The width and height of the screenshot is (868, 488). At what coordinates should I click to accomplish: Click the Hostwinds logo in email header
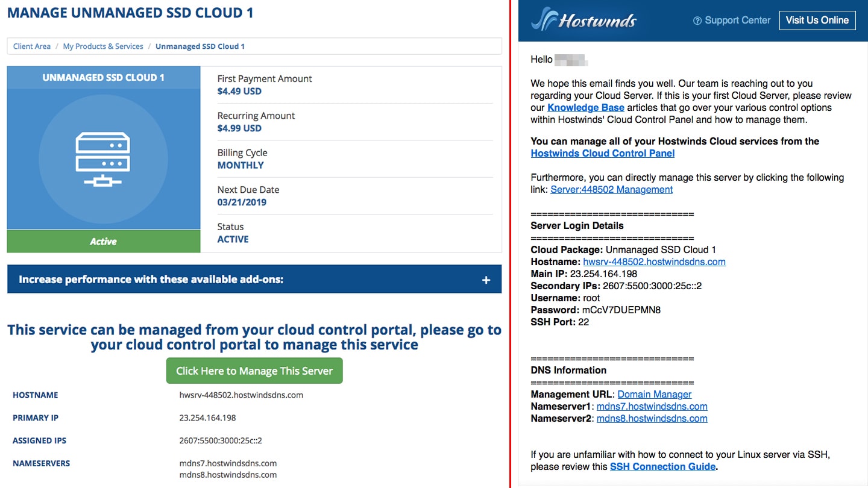583,20
